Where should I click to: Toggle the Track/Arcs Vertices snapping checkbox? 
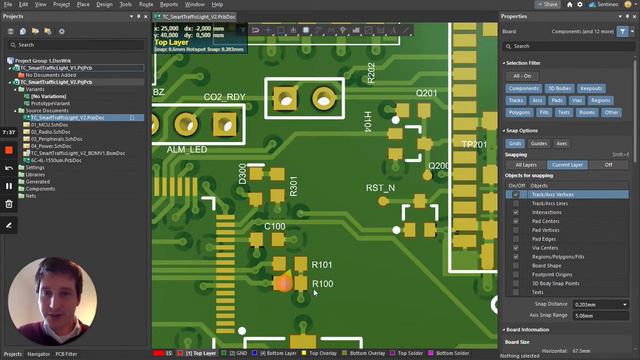(x=516, y=195)
